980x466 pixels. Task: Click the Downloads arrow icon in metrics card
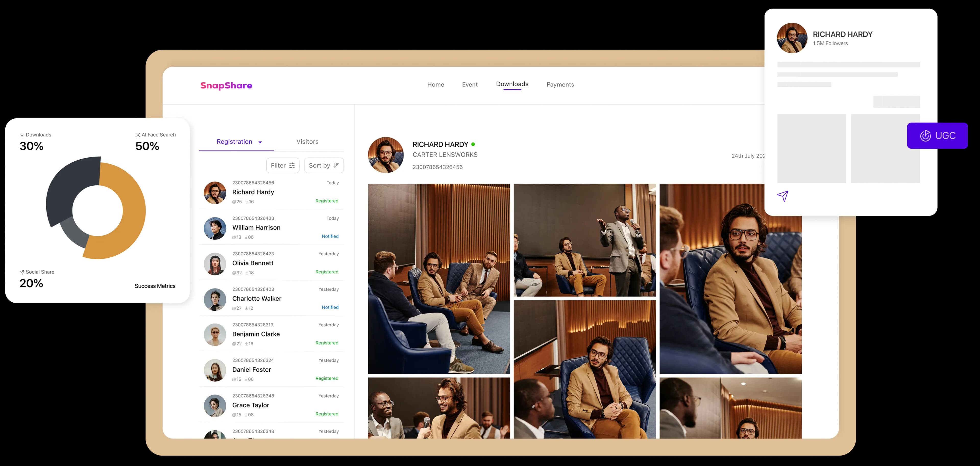22,135
